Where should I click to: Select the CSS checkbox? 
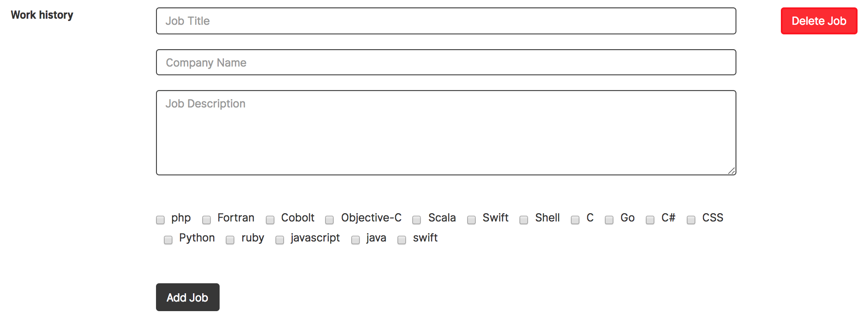coord(691,220)
